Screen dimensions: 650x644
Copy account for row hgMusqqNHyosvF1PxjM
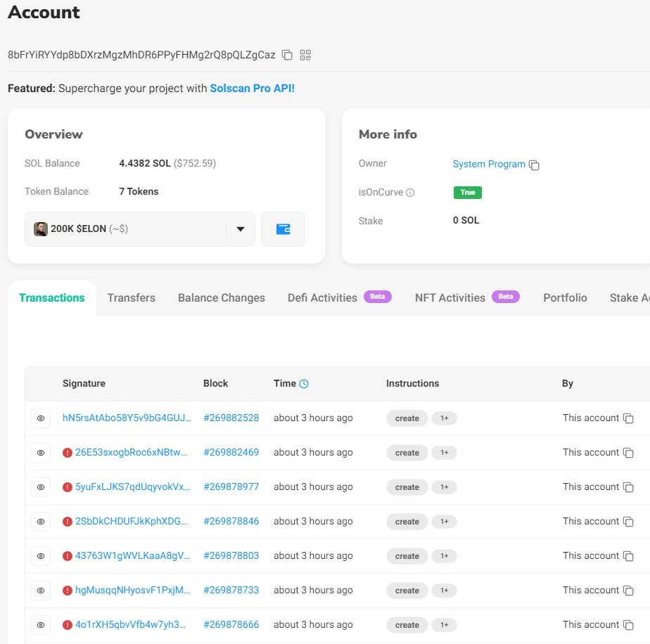click(628, 590)
